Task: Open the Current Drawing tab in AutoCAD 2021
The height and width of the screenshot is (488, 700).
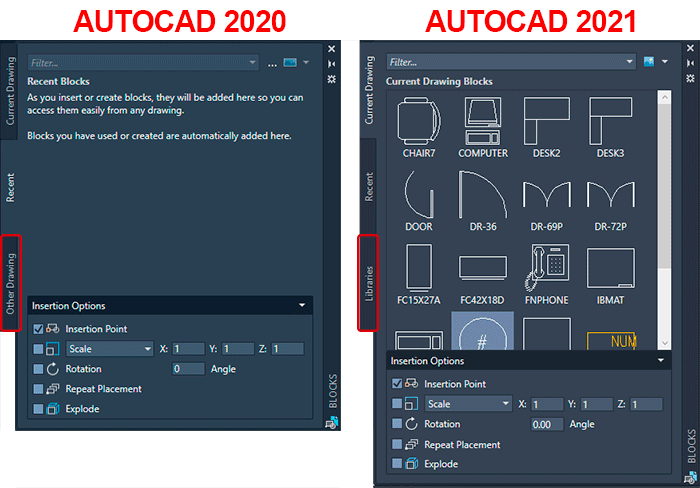Action: point(369,91)
